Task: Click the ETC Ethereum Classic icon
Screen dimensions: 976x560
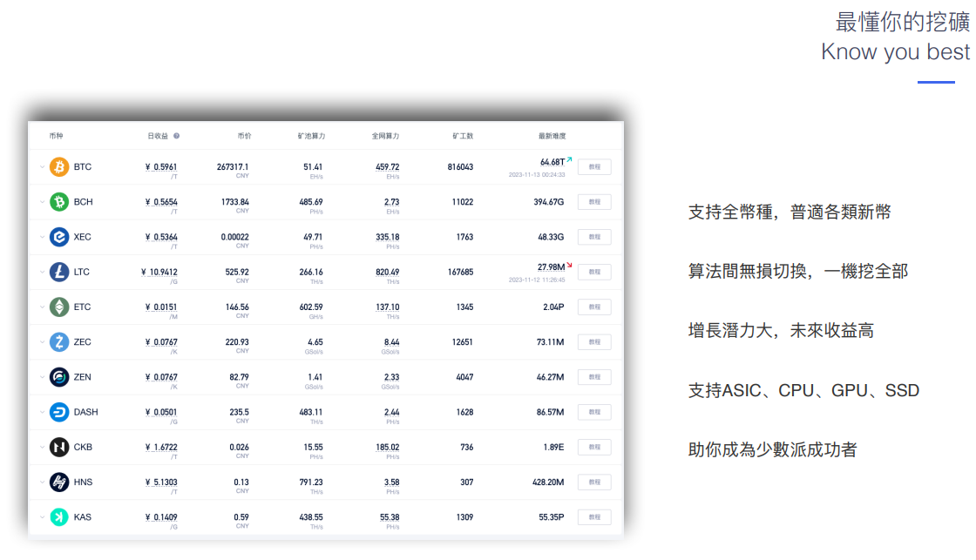Action: click(x=59, y=307)
